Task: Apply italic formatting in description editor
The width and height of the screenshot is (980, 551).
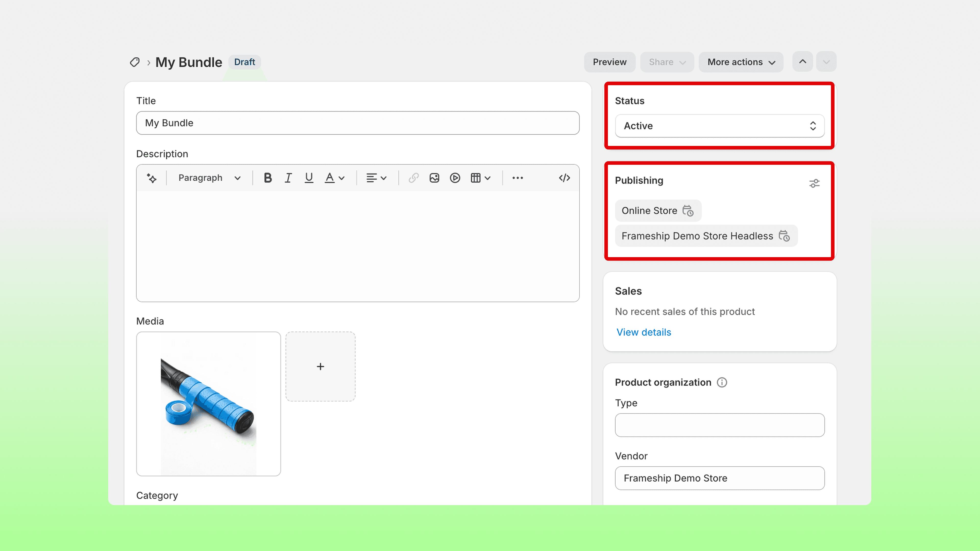Action: (288, 178)
